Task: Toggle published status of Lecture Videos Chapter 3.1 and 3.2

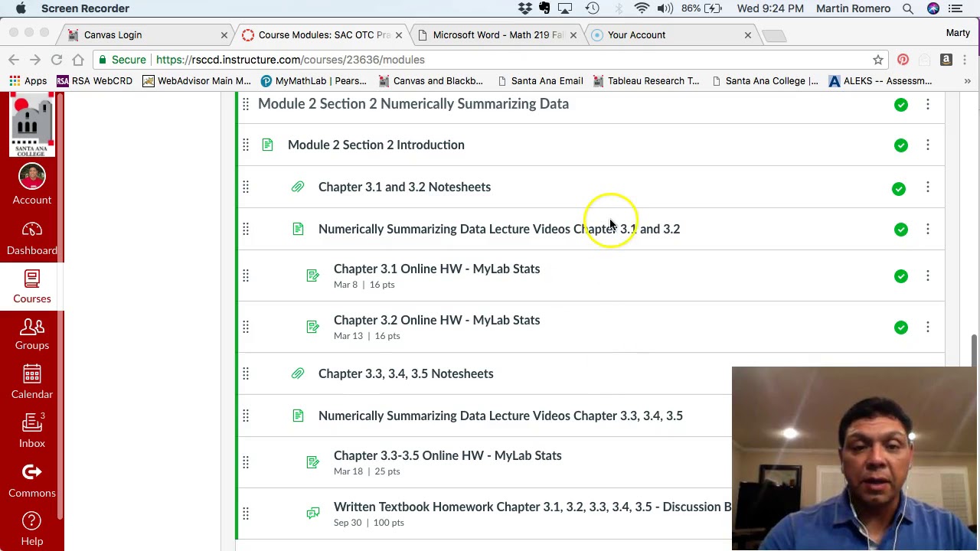Action: coord(901,230)
